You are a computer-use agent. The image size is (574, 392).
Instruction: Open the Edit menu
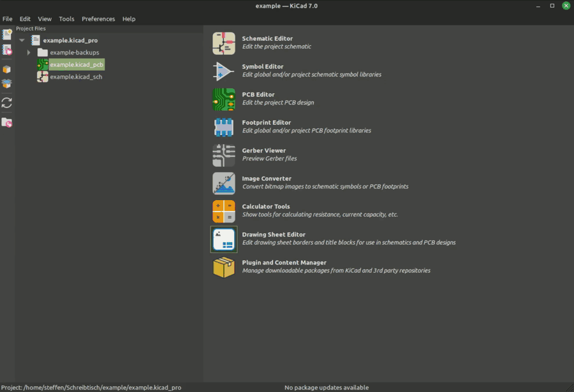[25, 18]
